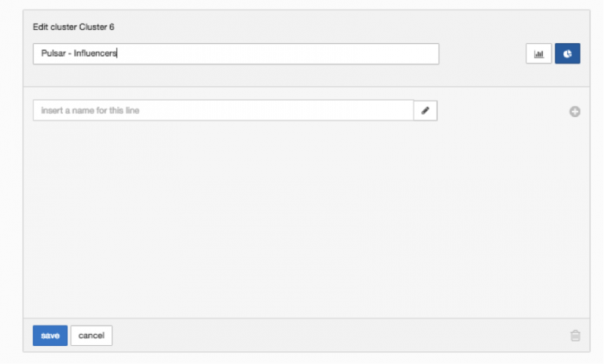604x364 pixels.
Task: Save the cluster changes
Action: coord(50,336)
